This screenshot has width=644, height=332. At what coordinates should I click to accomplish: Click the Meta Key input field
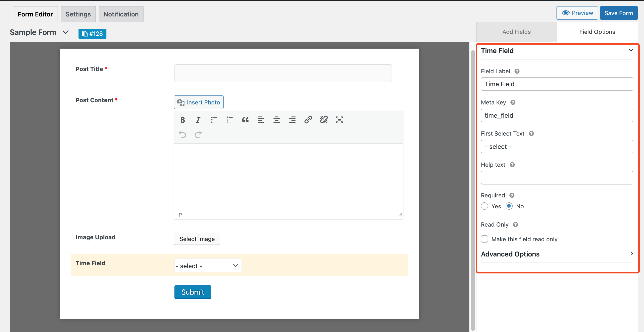(557, 115)
